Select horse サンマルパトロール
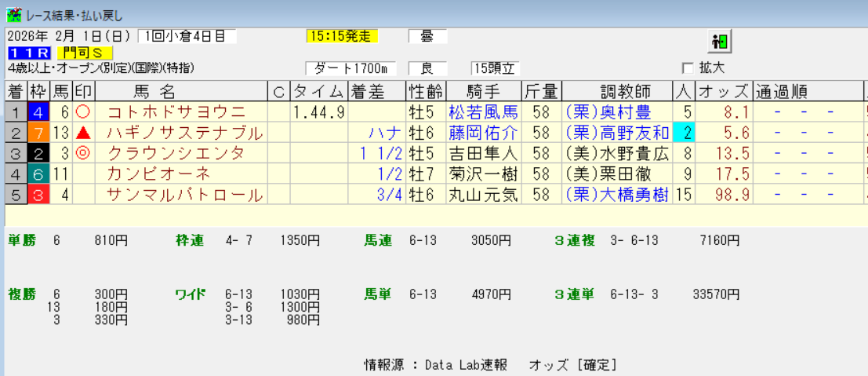This screenshot has width=868, height=376. click(x=185, y=194)
